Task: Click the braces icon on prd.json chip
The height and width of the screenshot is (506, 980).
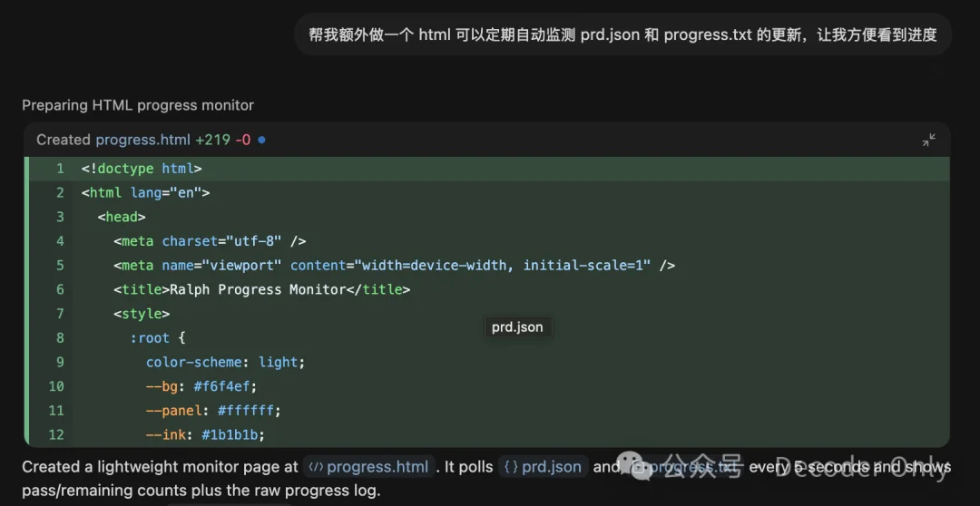Action: point(511,467)
